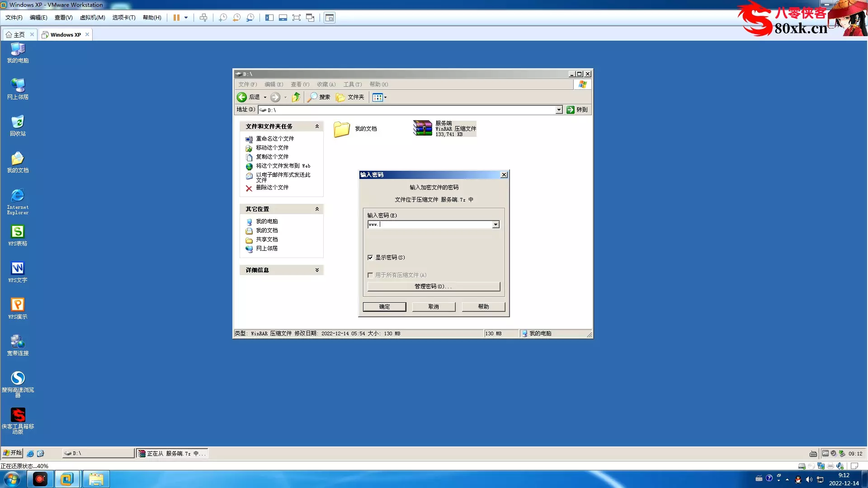Open the VMware 虚拟机 menu
The height and width of the screenshot is (488, 868).
92,18
